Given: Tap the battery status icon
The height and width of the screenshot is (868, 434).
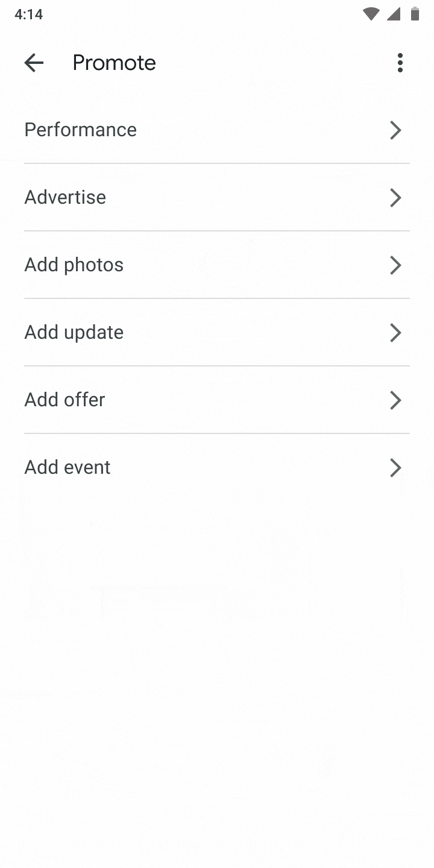Looking at the screenshot, I should tap(415, 14).
